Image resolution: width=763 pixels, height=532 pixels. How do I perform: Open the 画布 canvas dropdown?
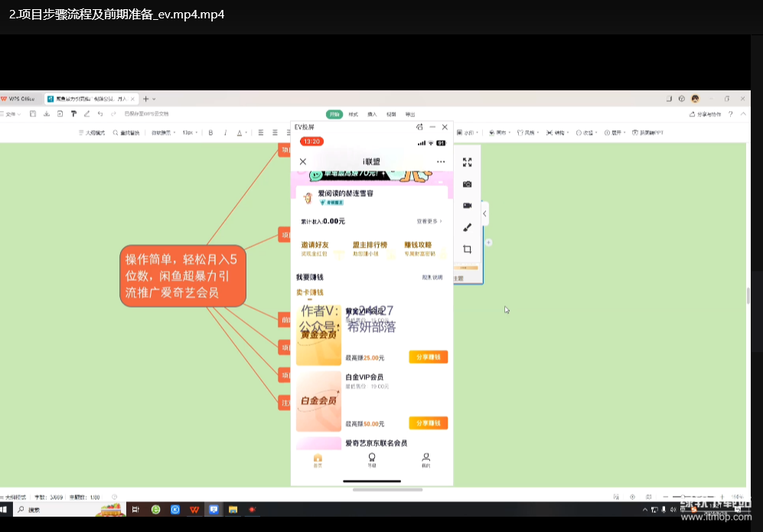(x=499, y=132)
